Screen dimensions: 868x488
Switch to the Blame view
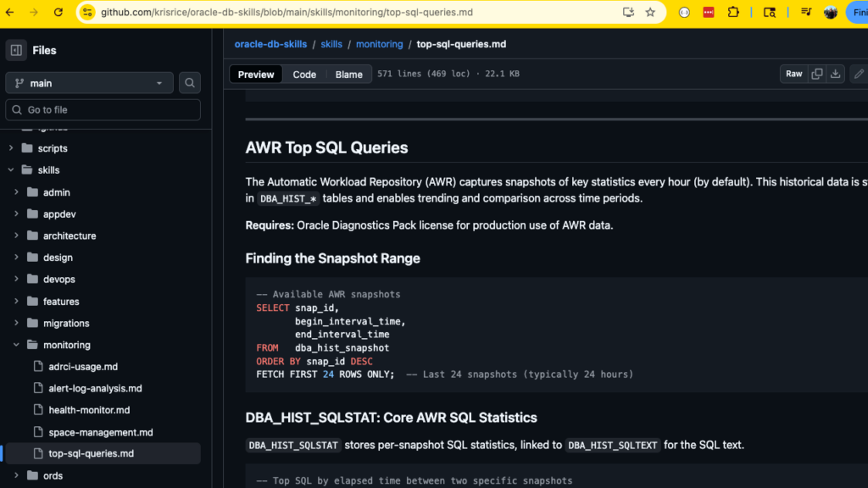(348, 75)
